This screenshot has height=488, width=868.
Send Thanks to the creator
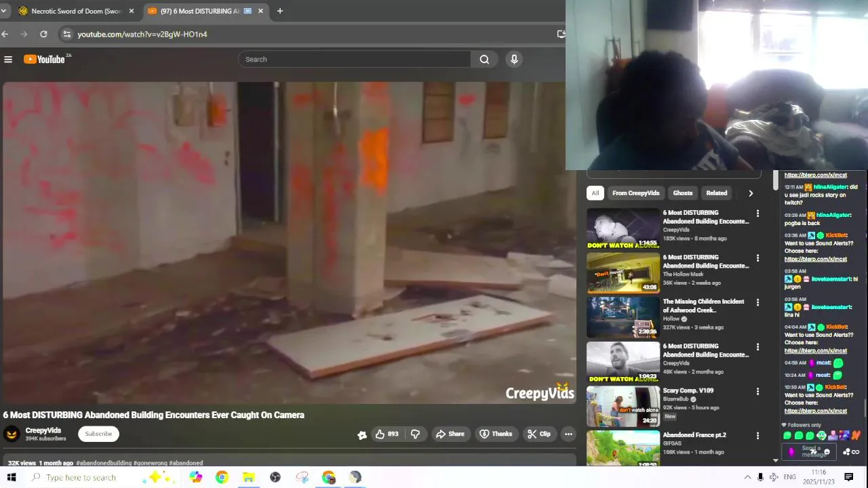tap(496, 434)
